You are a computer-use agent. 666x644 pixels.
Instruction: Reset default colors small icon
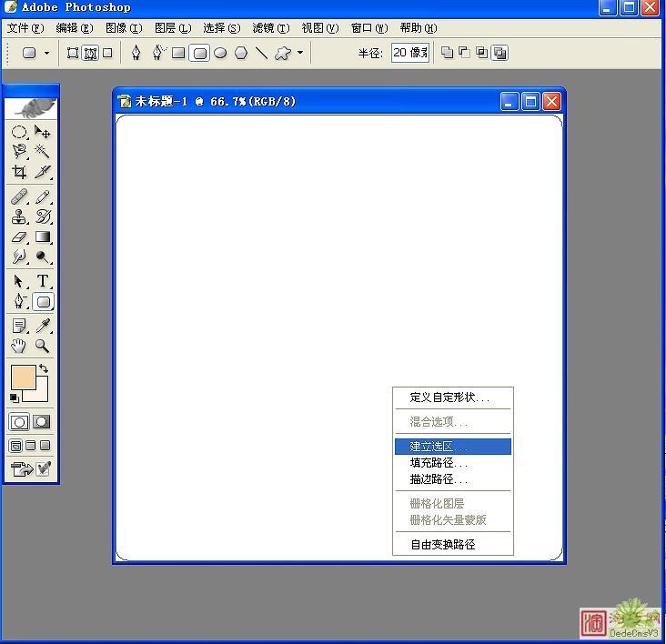point(15,398)
